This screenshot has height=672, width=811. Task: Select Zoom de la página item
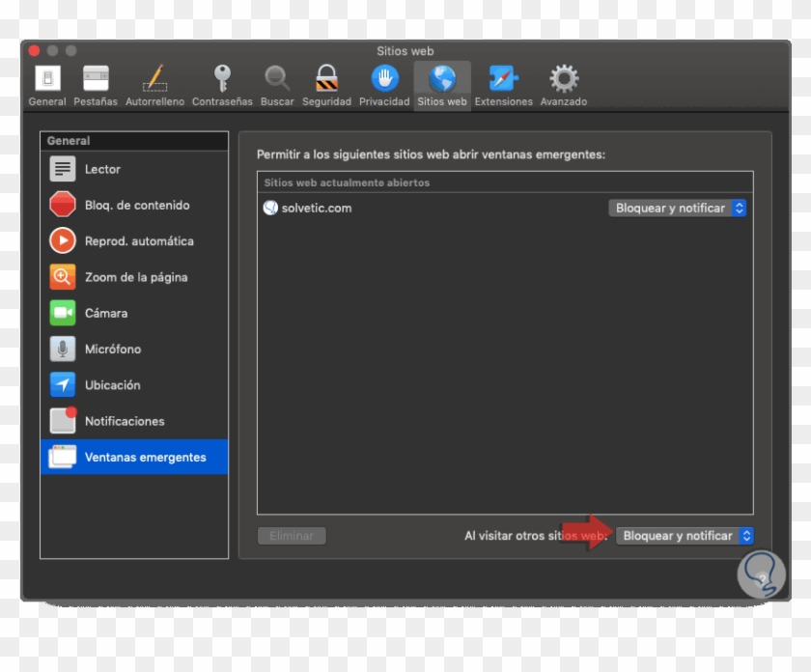pos(133,277)
